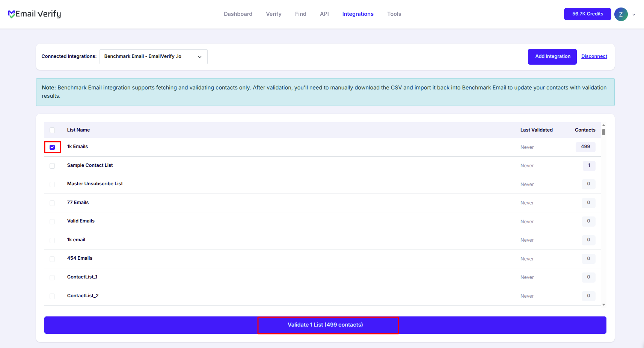Screen dimensions: 644x348
Task: Click the 77 Emails list name
Action: (x=78, y=203)
